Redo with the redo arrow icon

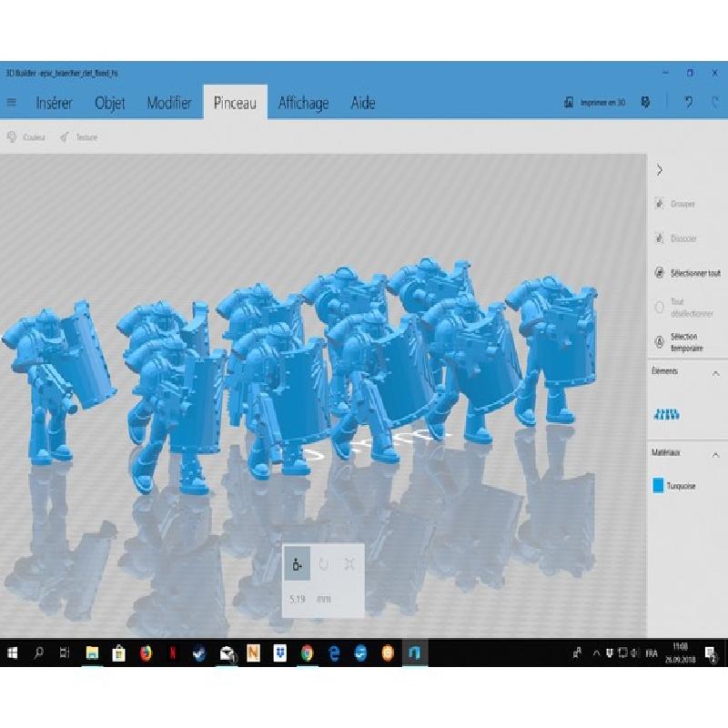coord(715,102)
